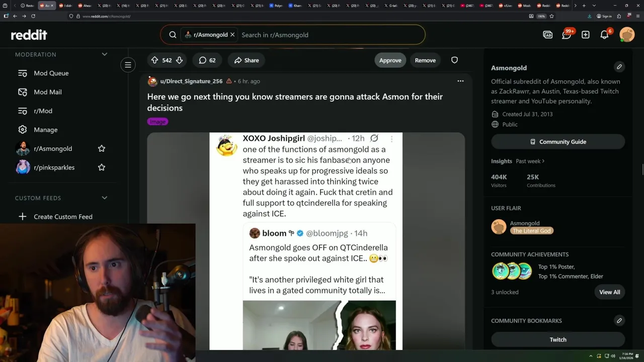The width and height of the screenshot is (644, 362).
Task: Click the taskbar volume icon
Action: [612, 356]
